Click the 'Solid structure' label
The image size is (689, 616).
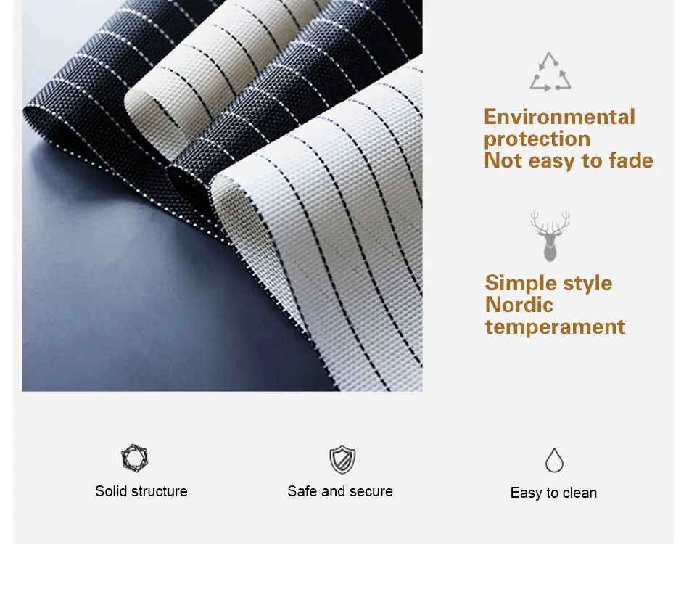141,491
